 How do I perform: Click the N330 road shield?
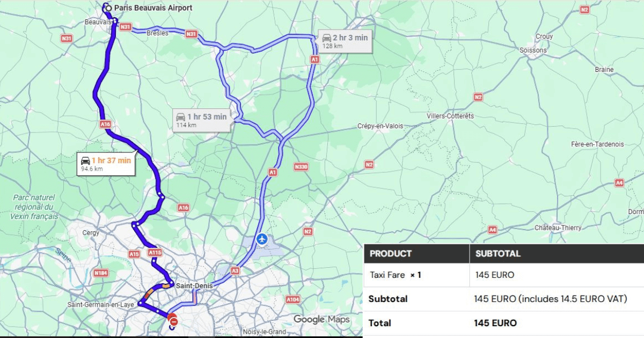point(301,167)
